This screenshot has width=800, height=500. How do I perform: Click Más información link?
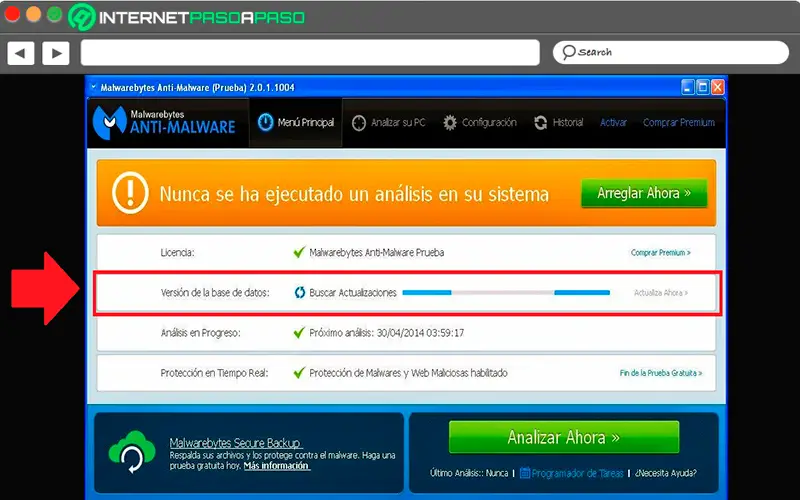click(277, 466)
